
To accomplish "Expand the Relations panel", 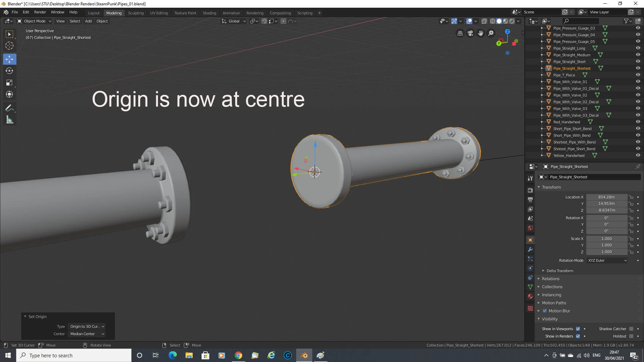I will (551, 279).
